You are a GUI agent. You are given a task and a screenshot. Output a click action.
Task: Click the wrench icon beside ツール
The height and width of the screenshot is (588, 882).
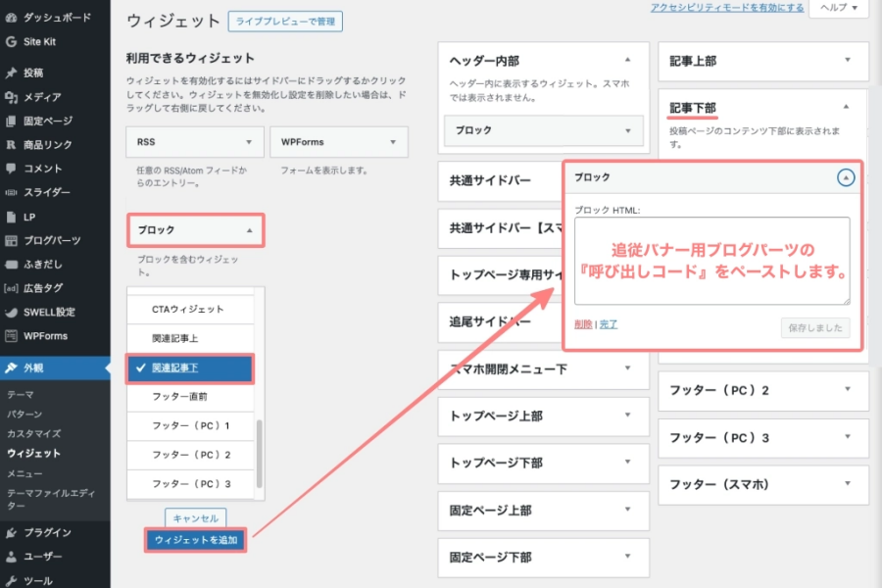[x=11, y=581]
